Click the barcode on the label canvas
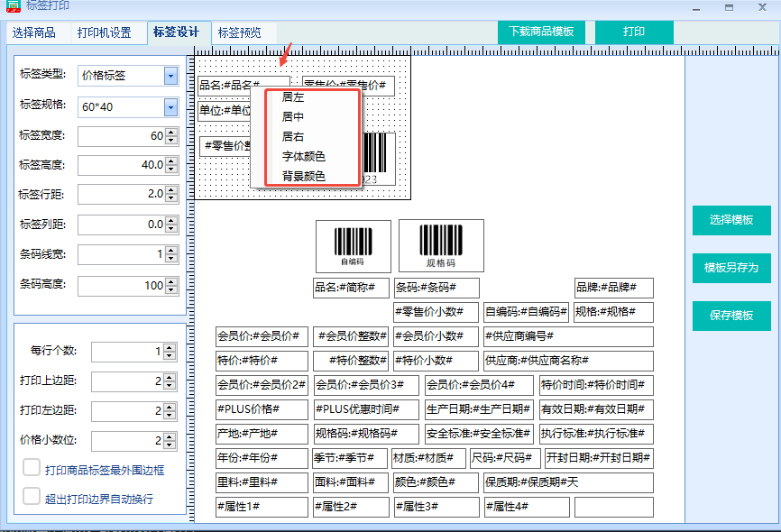The image size is (781, 532). tap(379, 159)
